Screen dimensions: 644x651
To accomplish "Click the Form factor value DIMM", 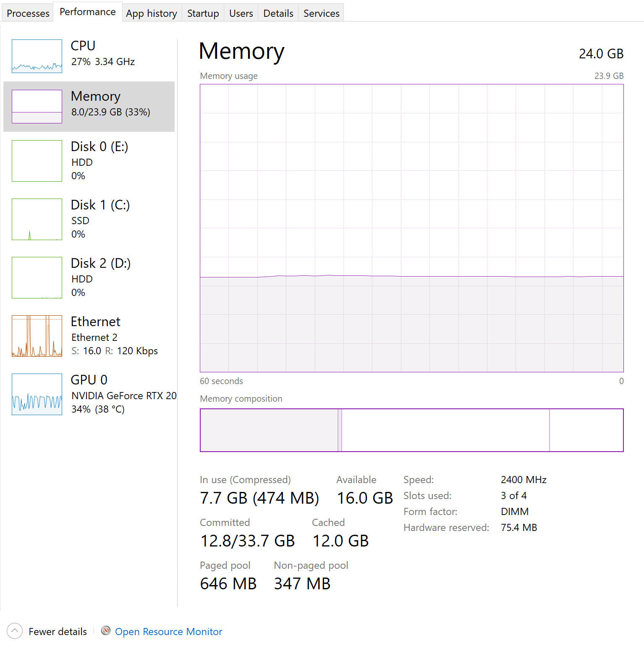I will pos(515,512).
